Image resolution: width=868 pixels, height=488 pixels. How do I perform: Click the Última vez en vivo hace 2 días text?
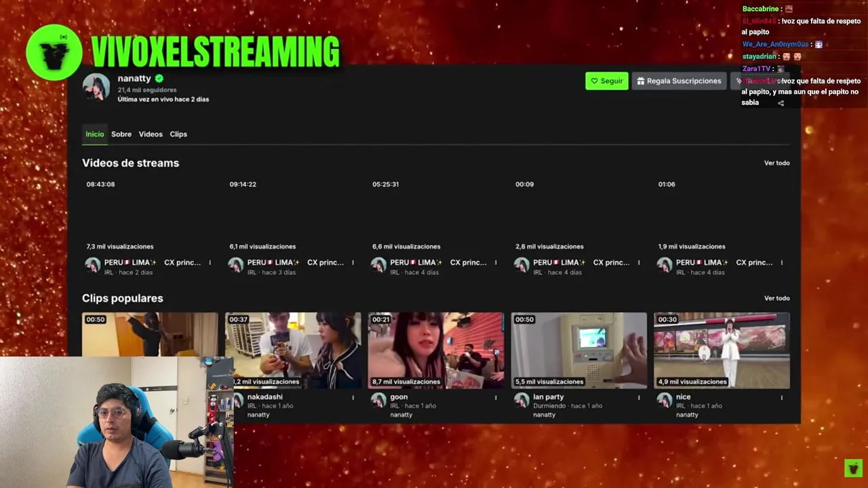pyautogui.click(x=163, y=99)
